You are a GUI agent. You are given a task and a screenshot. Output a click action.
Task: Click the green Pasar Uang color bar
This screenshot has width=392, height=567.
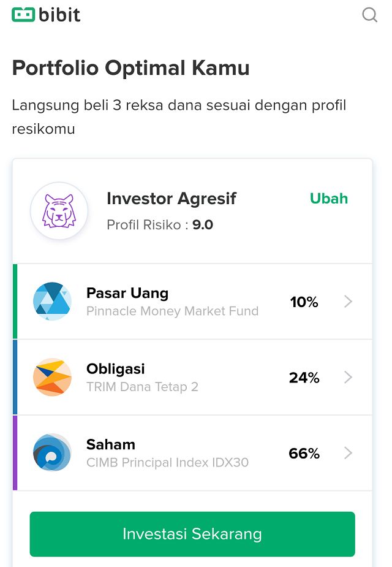point(15,302)
